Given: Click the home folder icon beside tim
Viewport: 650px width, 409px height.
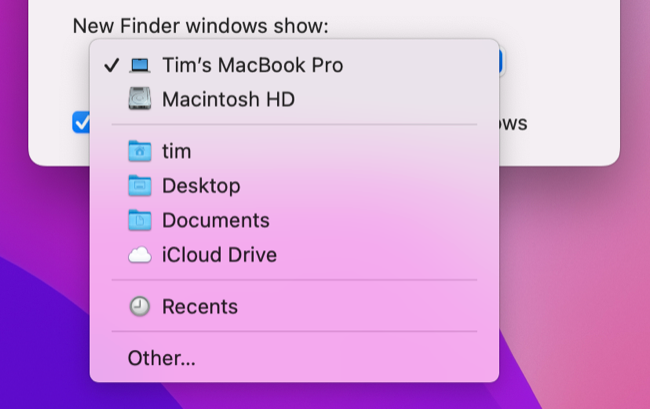Looking at the screenshot, I should point(140,152).
